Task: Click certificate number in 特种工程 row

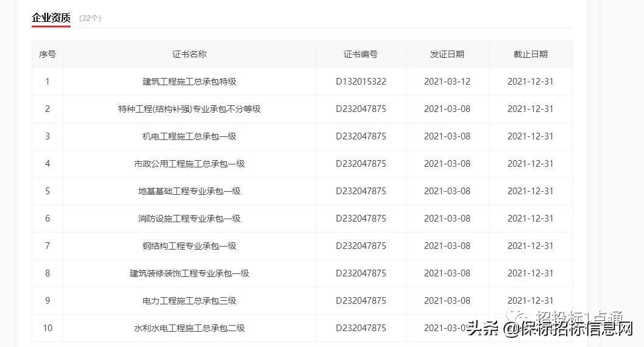Action: [x=361, y=109]
